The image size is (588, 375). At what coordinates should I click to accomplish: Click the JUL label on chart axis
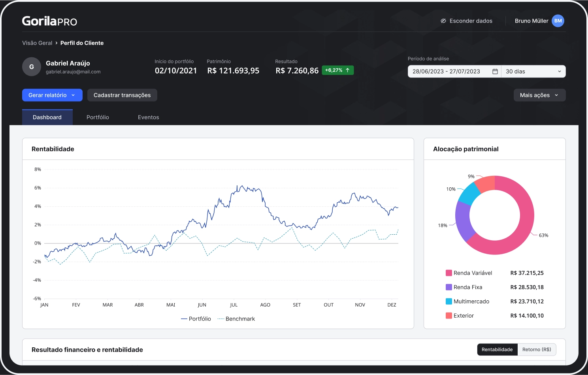coord(234,305)
